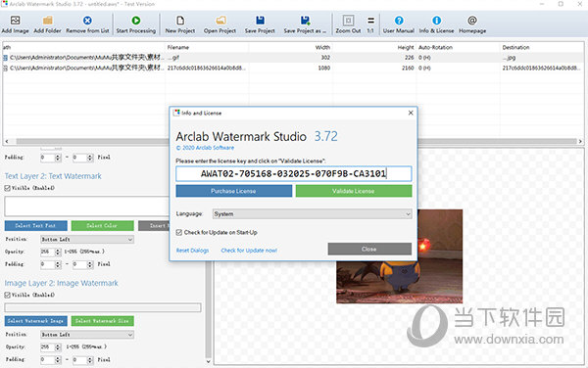Open the User Manual help icon
The image size is (588, 368).
(x=399, y=21)
